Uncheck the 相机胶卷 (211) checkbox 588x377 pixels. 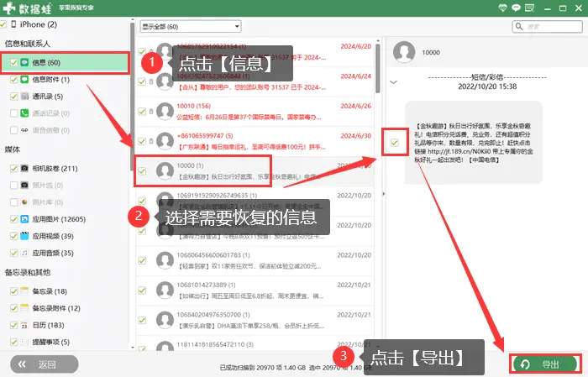tap(14, 168)
